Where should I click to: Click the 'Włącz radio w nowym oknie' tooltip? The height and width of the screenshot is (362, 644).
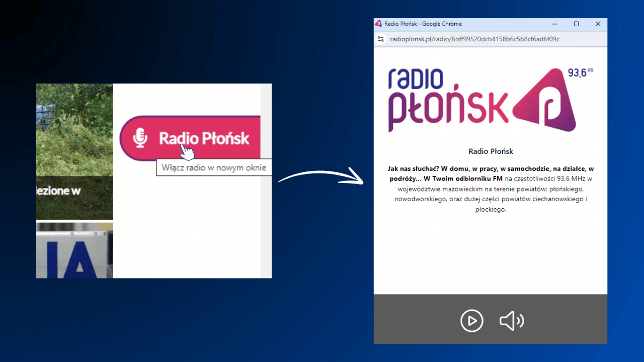[x=214, y=168]
